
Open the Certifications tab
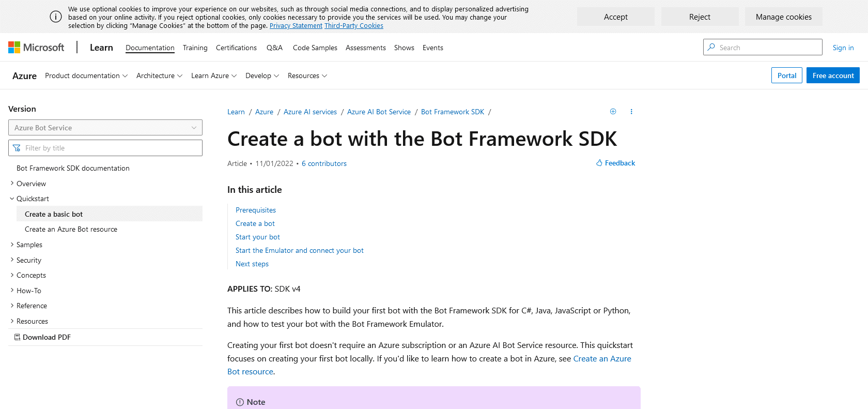[236, 48]
